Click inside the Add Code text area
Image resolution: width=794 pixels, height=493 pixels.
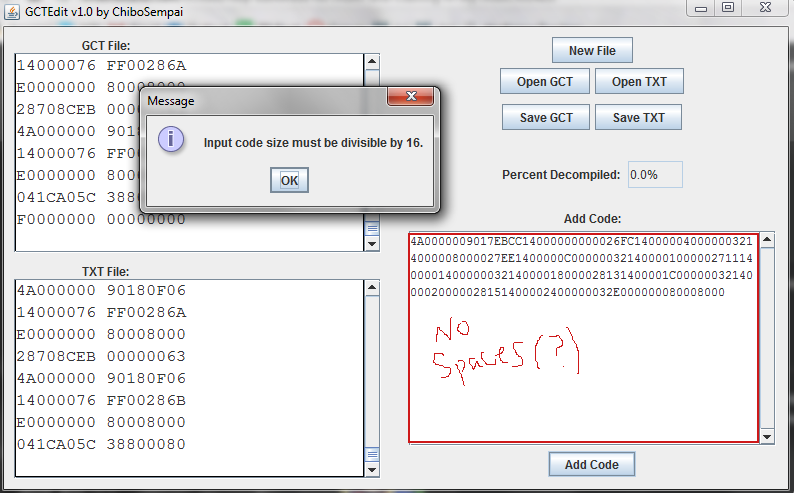point(583,338)
